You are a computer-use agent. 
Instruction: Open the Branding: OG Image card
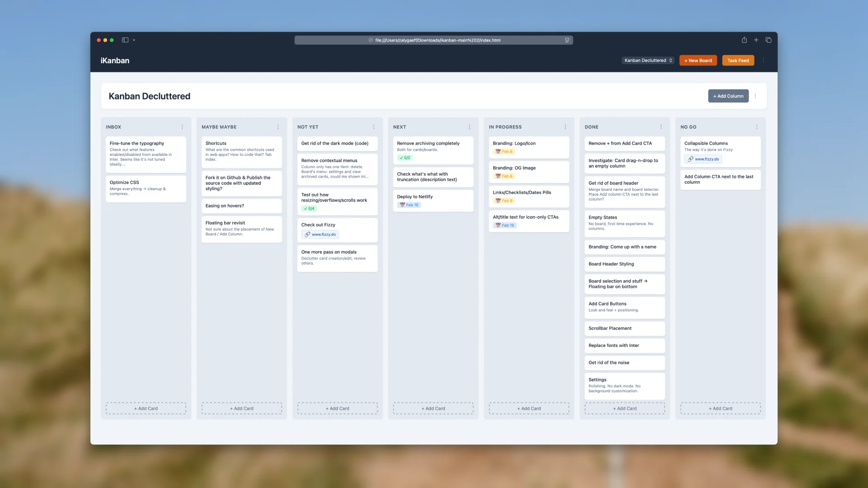[529, 172]
